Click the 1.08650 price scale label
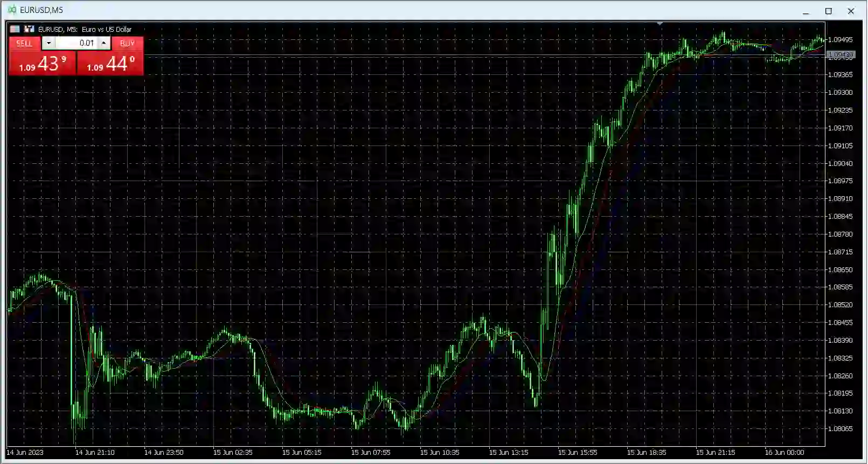 841,269
